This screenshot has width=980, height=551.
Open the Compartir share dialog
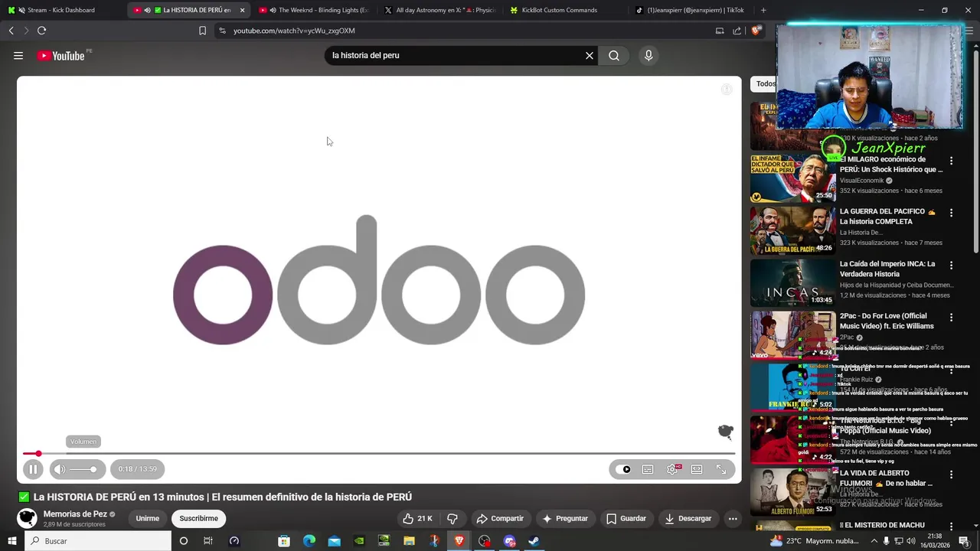tap(500, 519)
